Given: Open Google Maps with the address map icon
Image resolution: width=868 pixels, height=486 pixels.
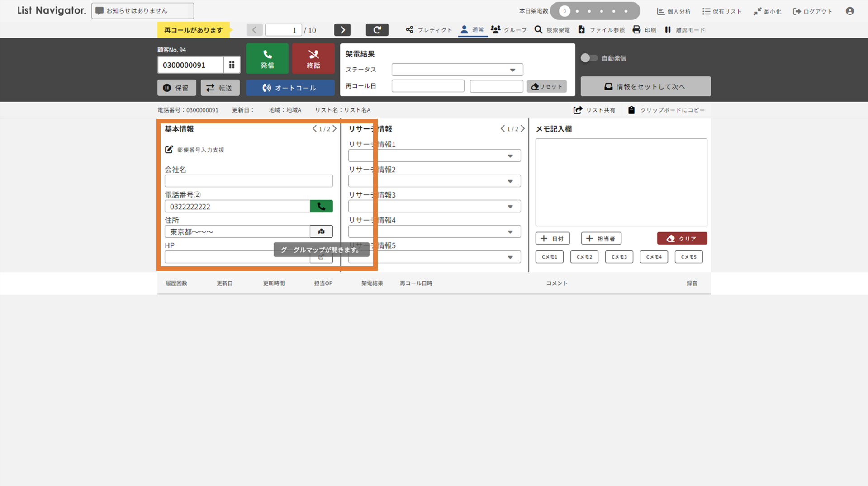Looking at the screenshot, I should pos(321,231).
